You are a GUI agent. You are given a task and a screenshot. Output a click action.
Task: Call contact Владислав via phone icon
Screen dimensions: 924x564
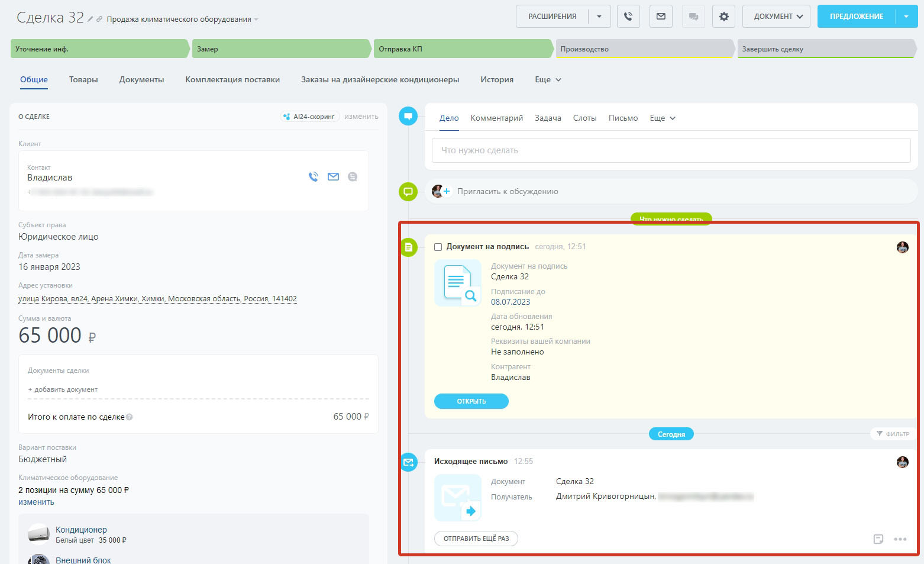[x=314, y=176]
